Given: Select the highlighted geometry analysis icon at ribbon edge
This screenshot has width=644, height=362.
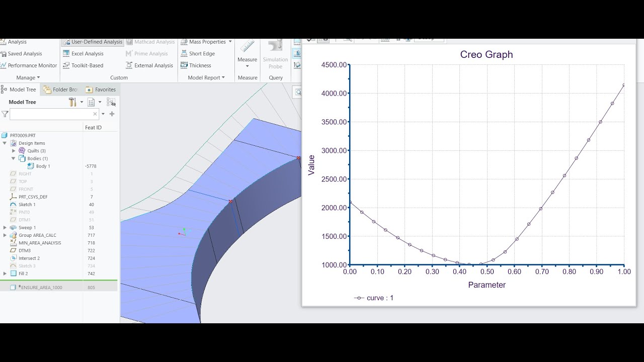Looking at the screenshot, I should (297, 53).
